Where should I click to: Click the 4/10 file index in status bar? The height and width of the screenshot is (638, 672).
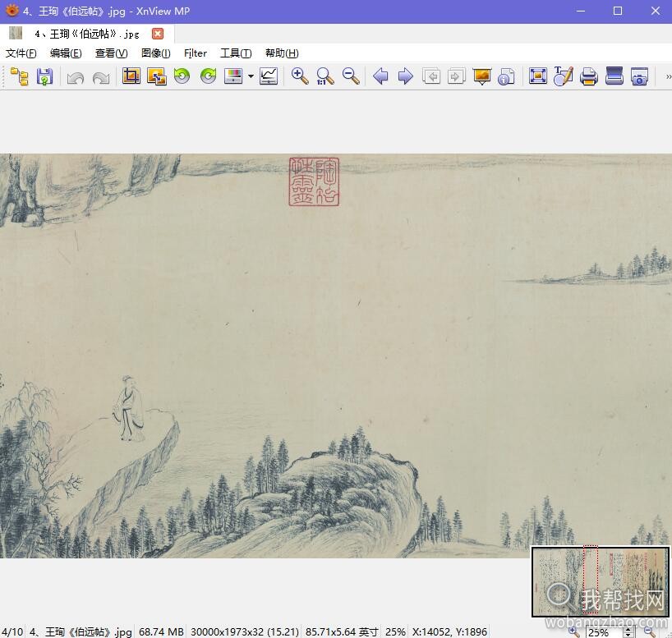coord(12,631)
